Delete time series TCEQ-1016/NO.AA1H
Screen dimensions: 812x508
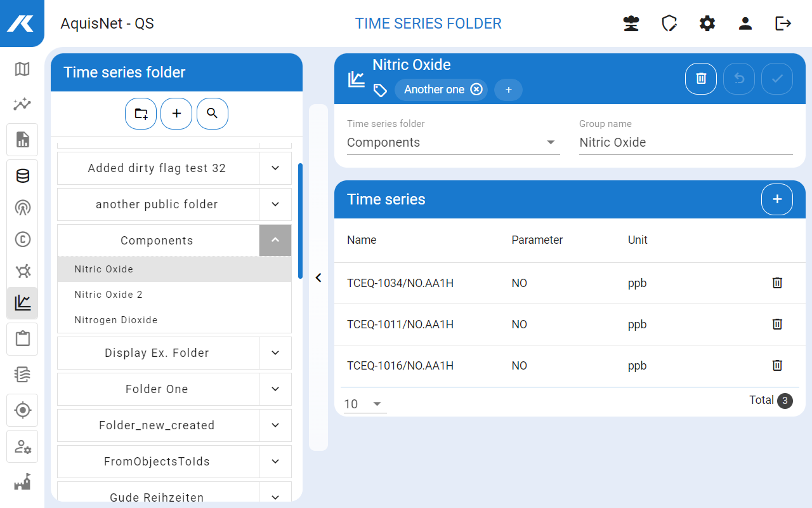777,366
